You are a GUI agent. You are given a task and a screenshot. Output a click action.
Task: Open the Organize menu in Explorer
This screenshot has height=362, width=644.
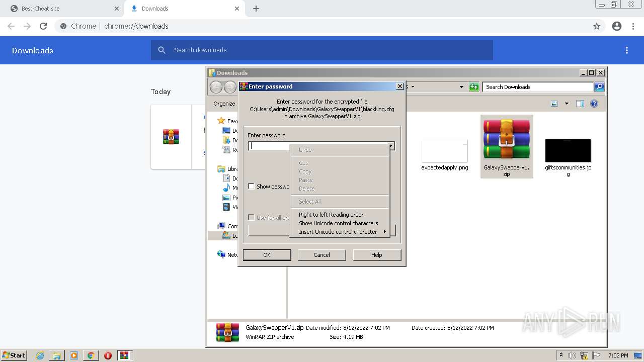(x=224, y=104)
